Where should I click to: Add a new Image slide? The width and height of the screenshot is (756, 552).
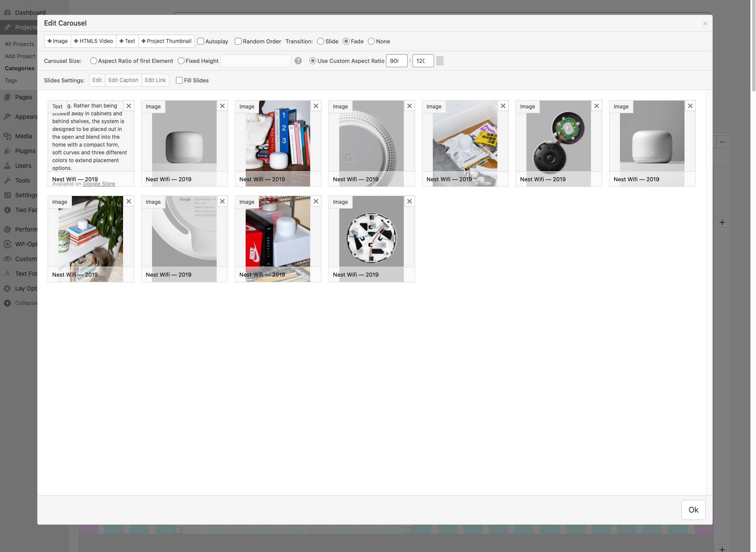tap(58, 41)
